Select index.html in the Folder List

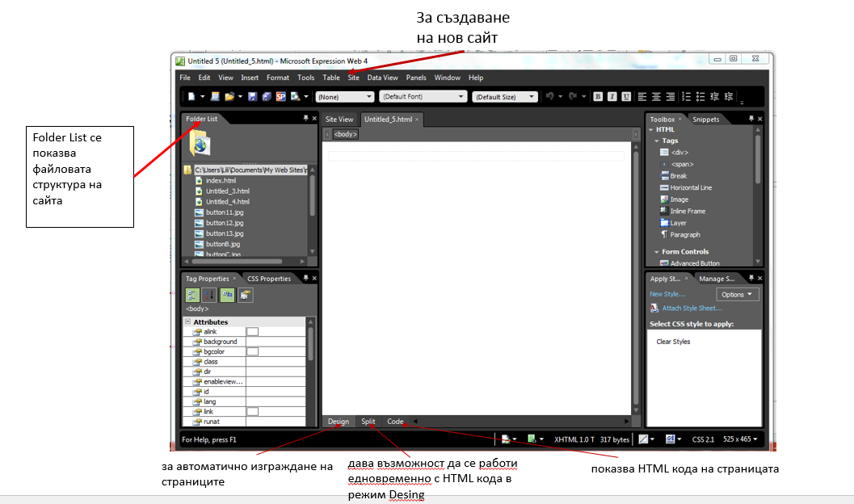221,181
